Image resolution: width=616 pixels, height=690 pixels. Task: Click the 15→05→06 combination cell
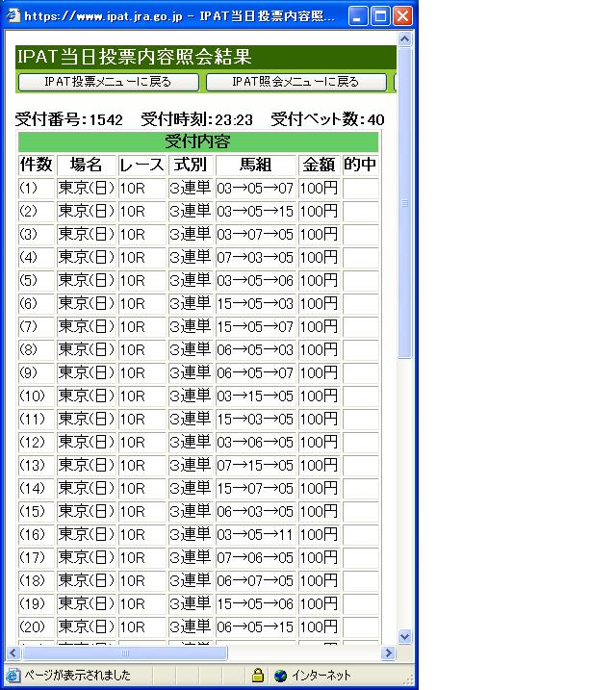tap(256, 604)
